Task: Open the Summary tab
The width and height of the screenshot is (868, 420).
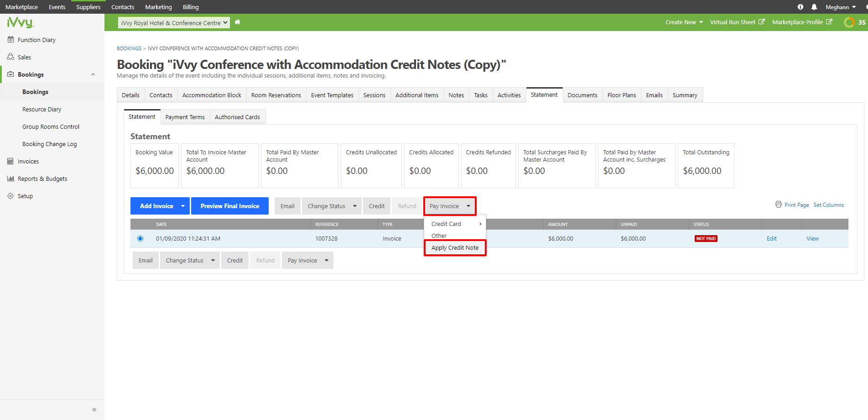Action: click(685, 95)
